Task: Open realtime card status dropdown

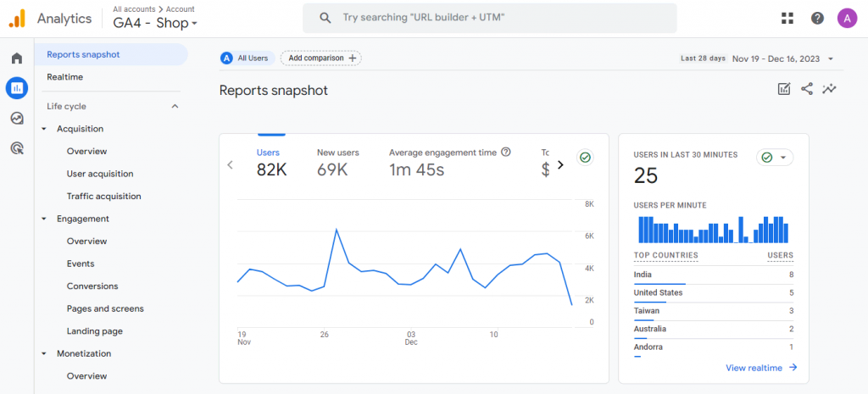Action: pos(774,158)
